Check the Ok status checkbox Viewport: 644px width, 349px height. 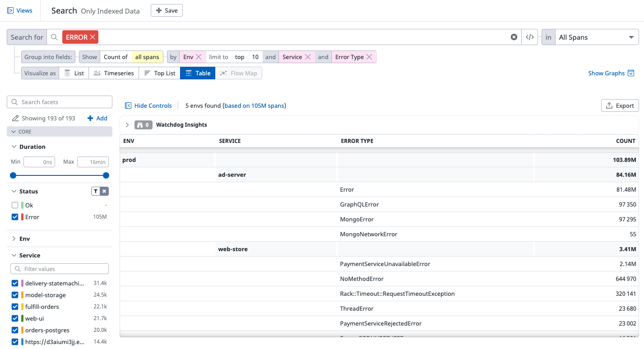[15, 205]
